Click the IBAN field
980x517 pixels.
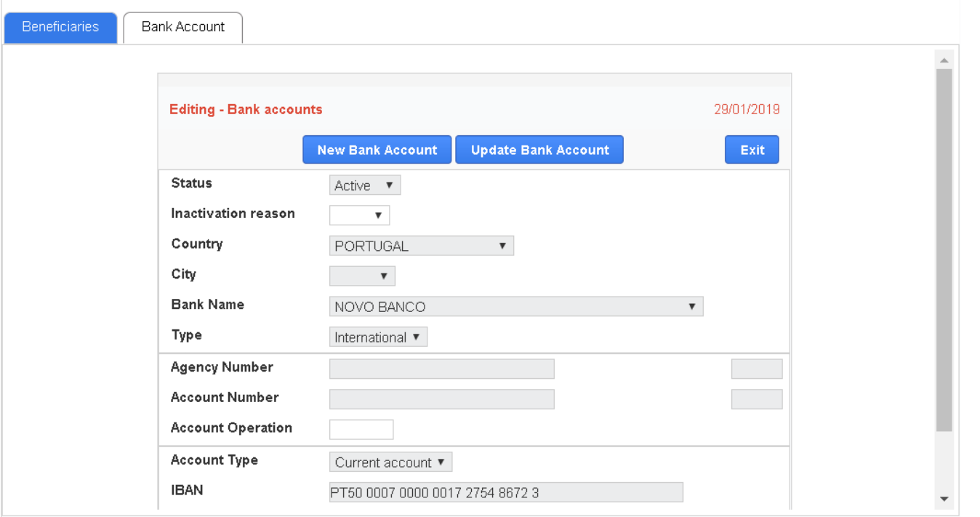[x=505, y=493]
